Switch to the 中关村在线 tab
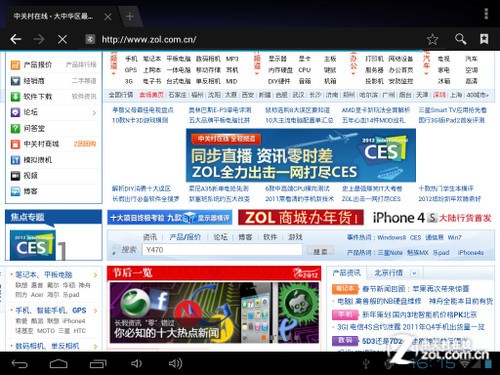 pyautogui.click(x=53, y=16)
